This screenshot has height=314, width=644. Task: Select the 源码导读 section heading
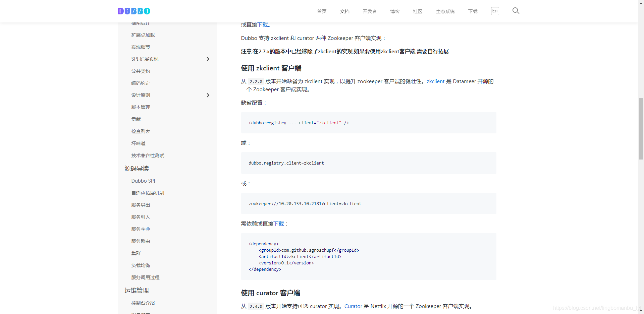(137, 169)
